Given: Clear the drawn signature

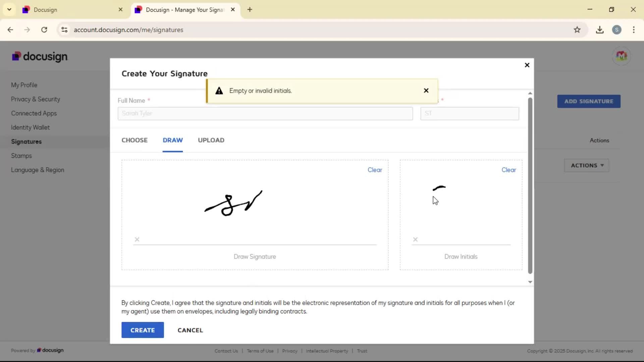Looking at the screenshot, I should point(375,170).
